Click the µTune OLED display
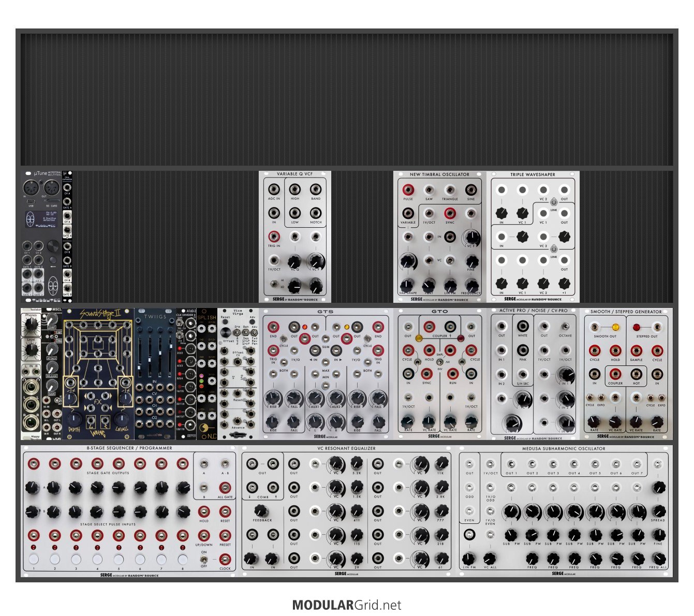This screenshot has width=694, height=616. tap(42, 219)
